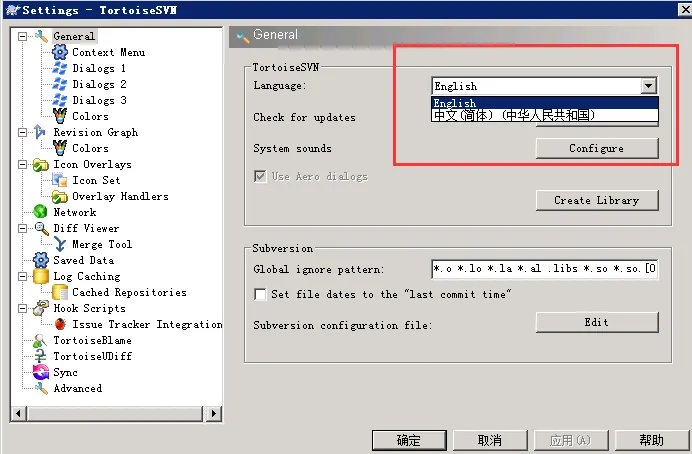
Task: Click the Issue Tracker Integration bug icon
Action: (x=60, y=324)
